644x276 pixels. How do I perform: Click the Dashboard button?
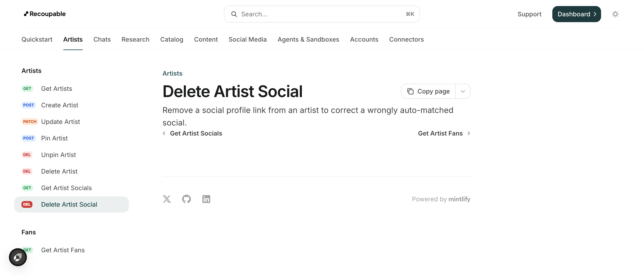[576, 14]
